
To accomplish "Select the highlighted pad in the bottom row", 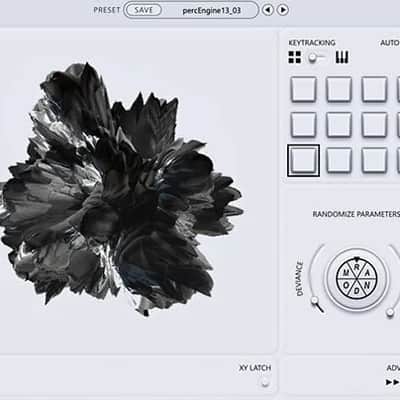I will pyautogui.click(x=303, y=160).
